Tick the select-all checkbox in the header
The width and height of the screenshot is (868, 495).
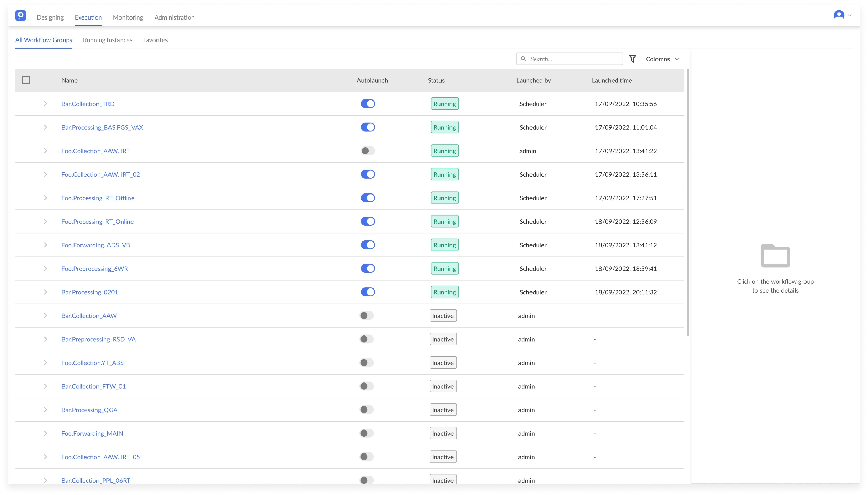[26, 80]
